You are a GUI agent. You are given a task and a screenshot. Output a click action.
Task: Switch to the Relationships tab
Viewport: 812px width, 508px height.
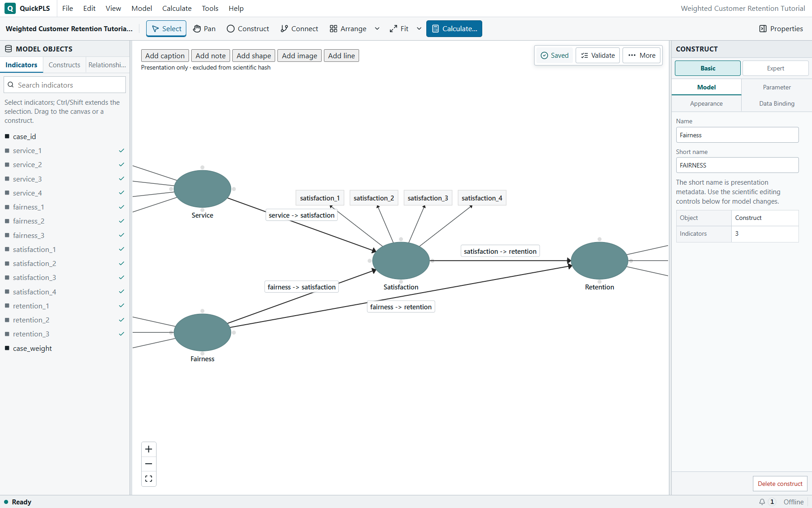coord(107,65)
